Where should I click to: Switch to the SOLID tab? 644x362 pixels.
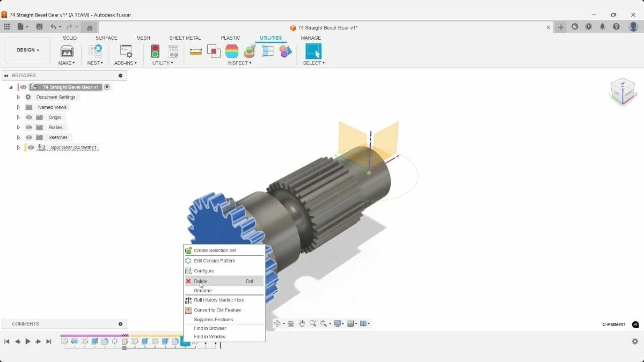click(70, 38)
